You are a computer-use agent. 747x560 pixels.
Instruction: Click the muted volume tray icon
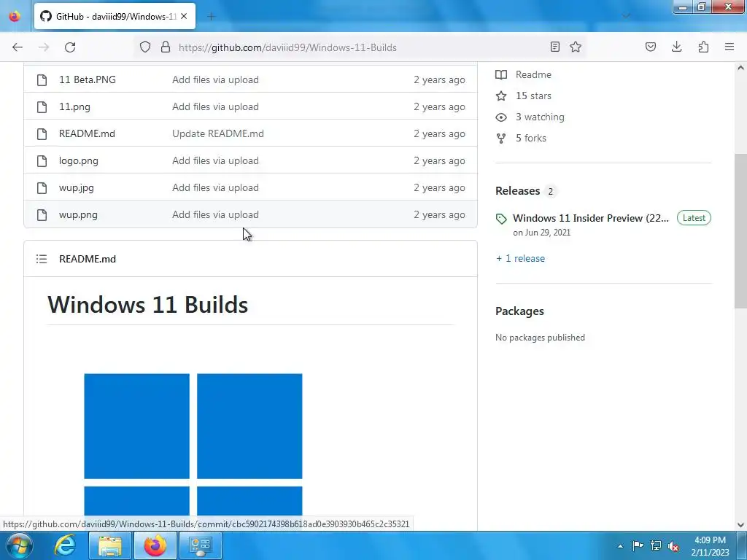pyautogui.click(x=673, y=546)
